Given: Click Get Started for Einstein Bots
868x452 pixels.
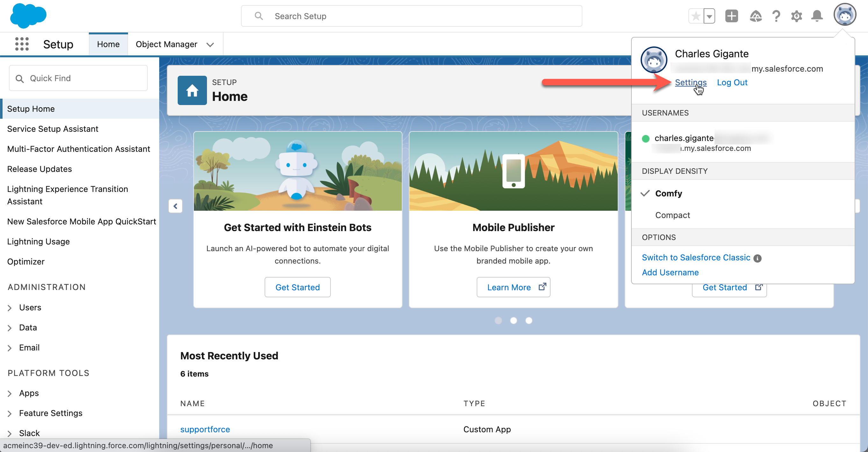Looking at the screenshot, I should pyautogui.click(x=297, y=287).
